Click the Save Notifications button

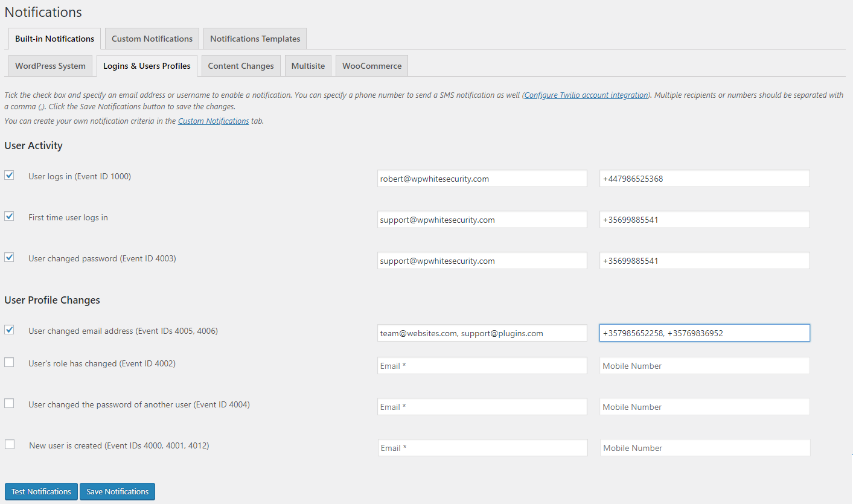click(x=117, y=491)
